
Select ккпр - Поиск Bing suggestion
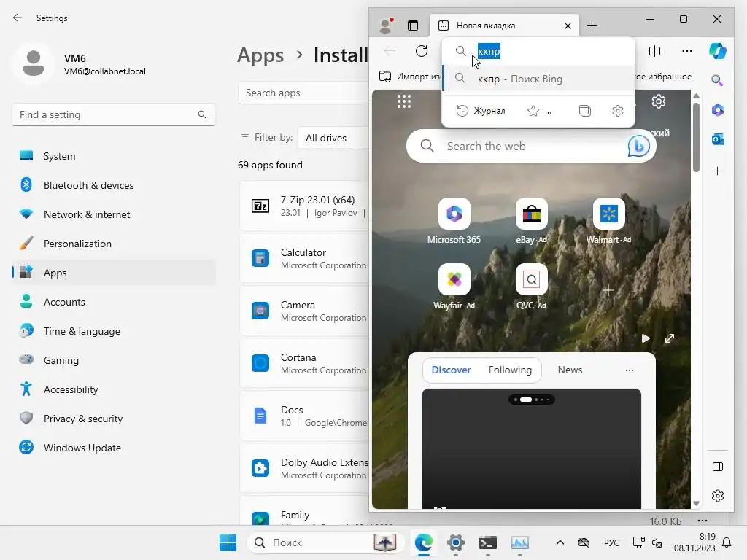point(538,79)
